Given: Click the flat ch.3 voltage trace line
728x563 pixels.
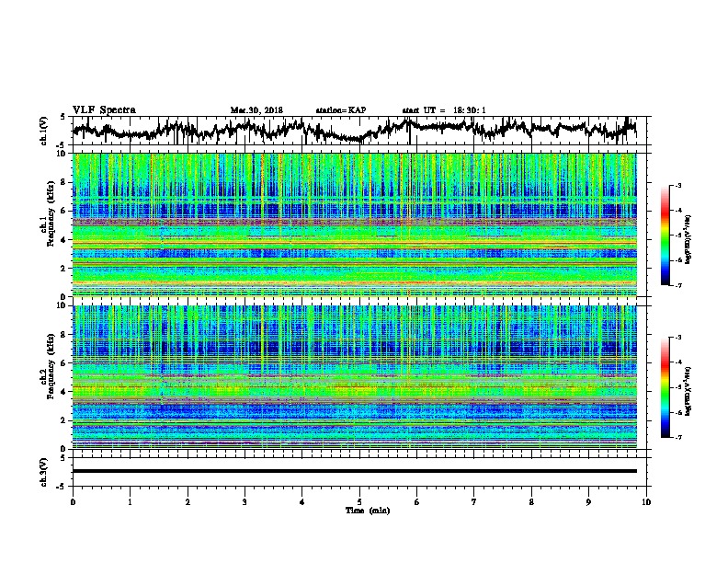Looking at the screenshot, I should [x=355, y=471].
